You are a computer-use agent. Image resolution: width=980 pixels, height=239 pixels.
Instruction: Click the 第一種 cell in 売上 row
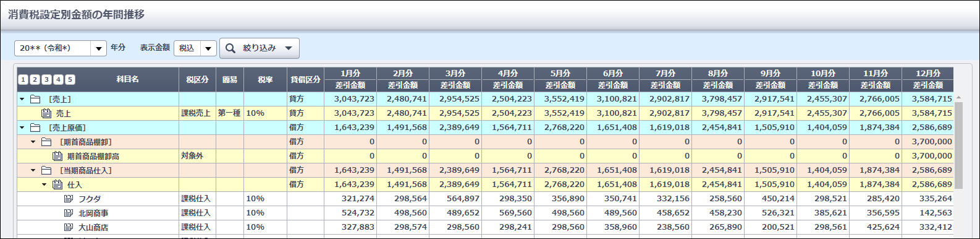[229, 113]
